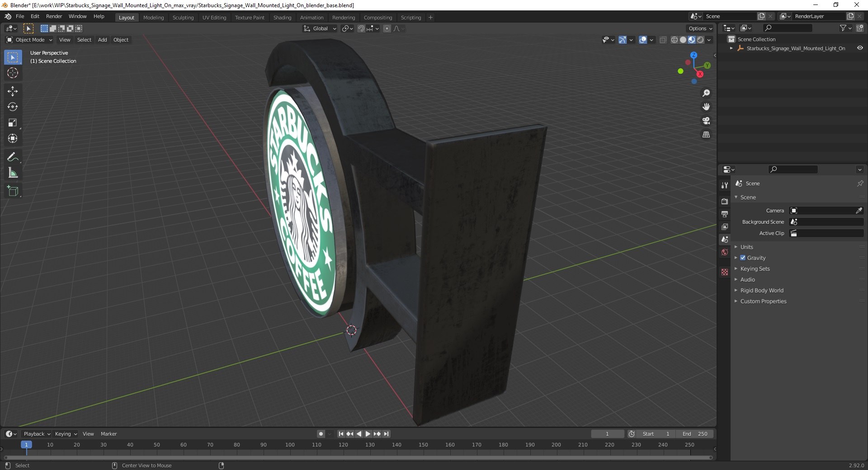Click new collection icon in outliner
Viewport: 868px width, 470px height.
click(859, 28)
